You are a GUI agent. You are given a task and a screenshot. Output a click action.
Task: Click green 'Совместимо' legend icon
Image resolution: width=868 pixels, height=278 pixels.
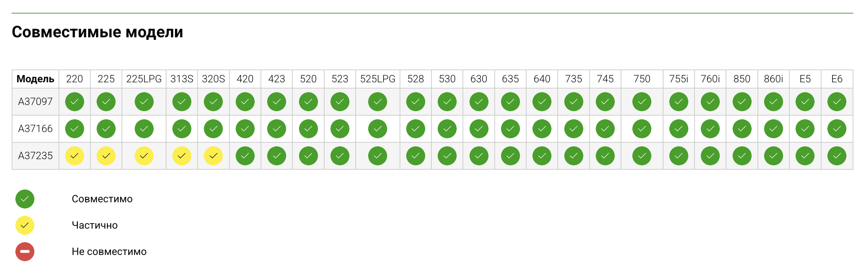[25, 199]
